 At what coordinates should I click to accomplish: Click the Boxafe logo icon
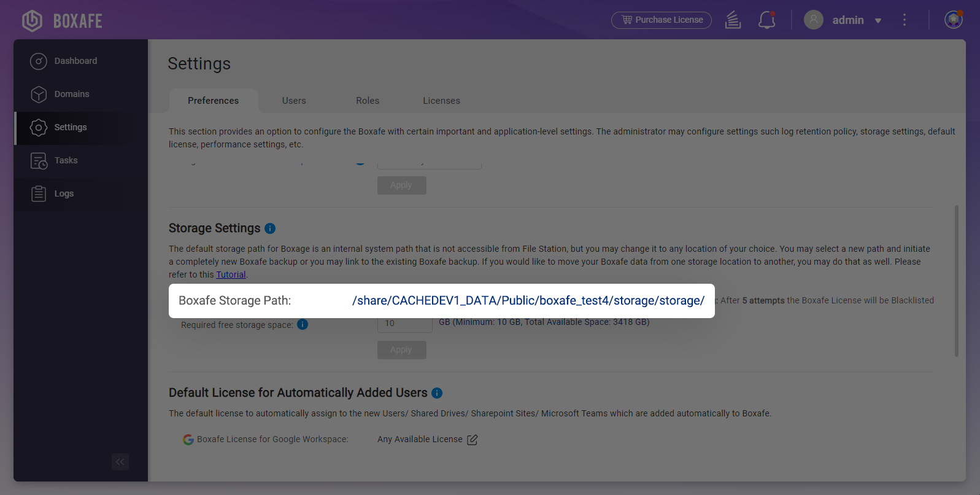(x=32, y=21)
